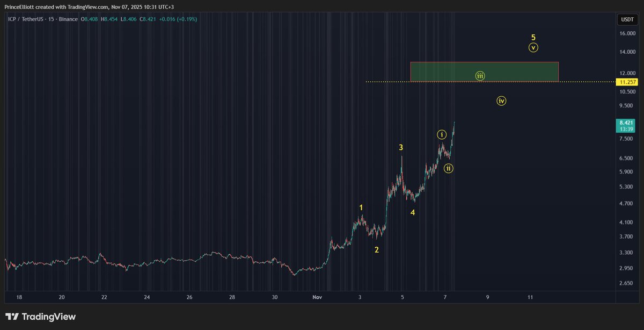
Task: Click the 5.900 price scale label
Action: [x=627, y=172]
